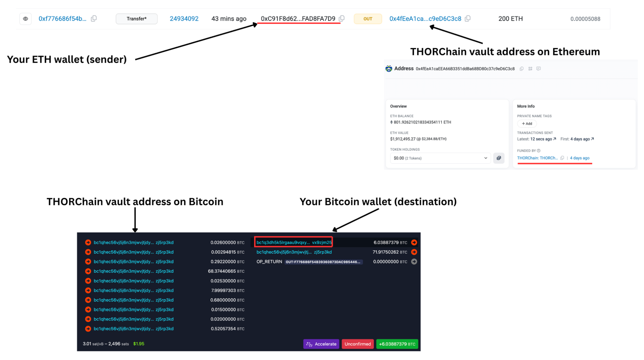The width and height of the screenshot is (644, 360).
Task: Open block number 24934092
Action: [x=184, y=19]
